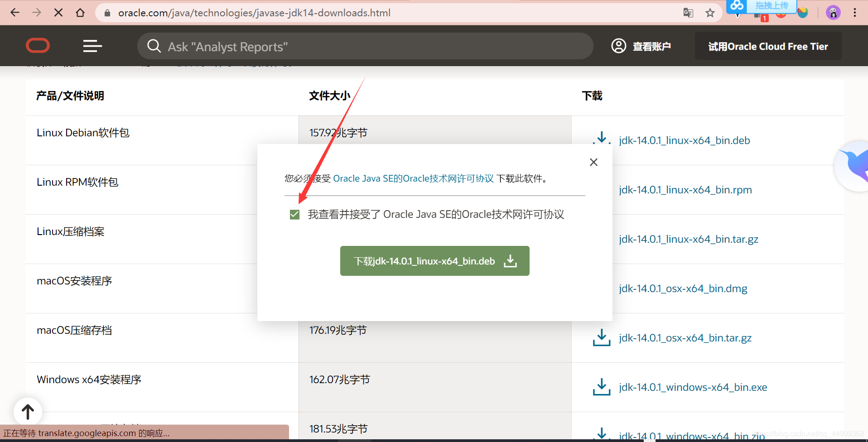Click the 文件大小 column header

[329, 96]
